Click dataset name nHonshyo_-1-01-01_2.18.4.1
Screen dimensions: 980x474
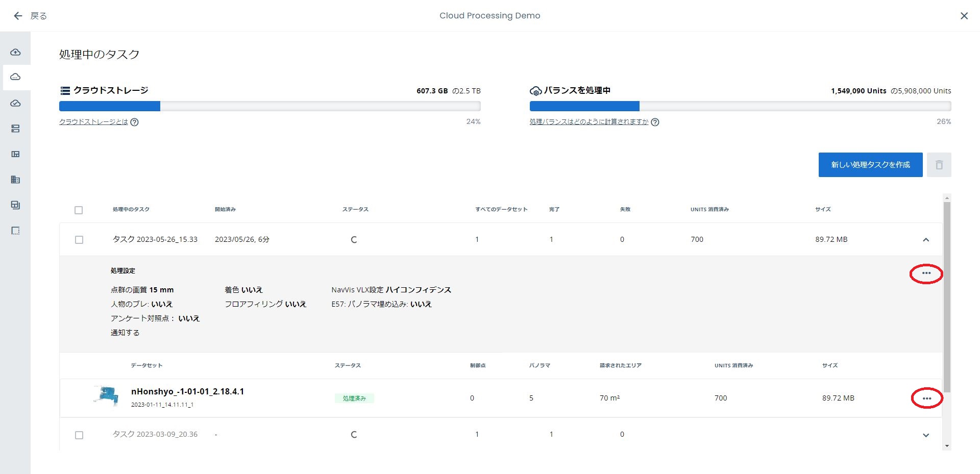(187, 391)
